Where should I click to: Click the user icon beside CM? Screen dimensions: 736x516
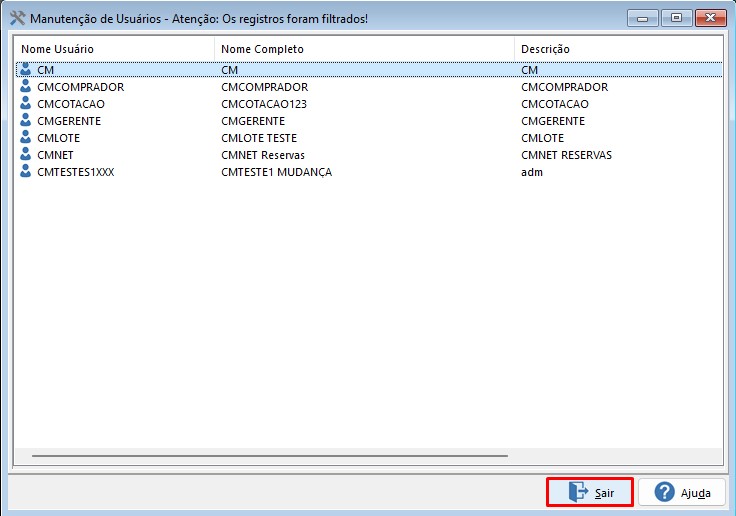[x=25, y=69]
